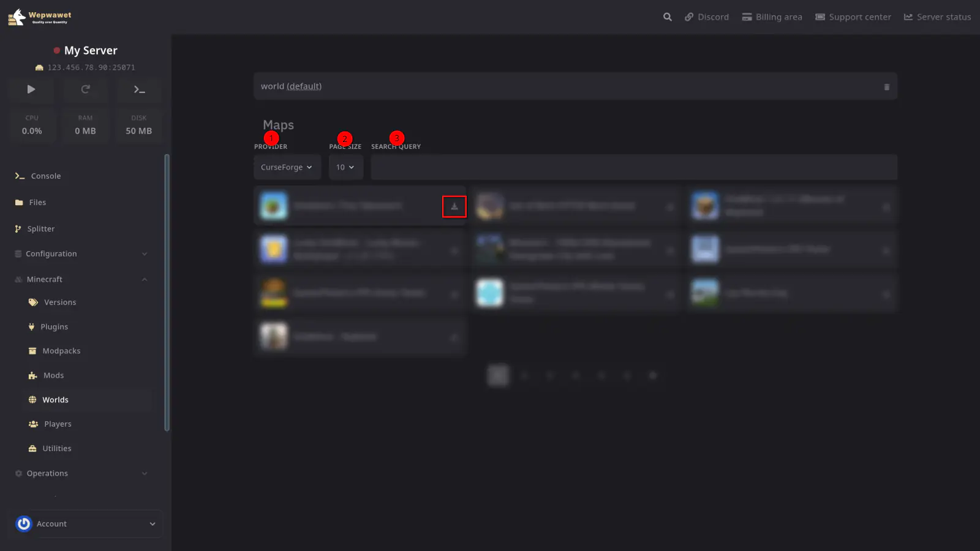Open the Discord link

tap(706, 17)
